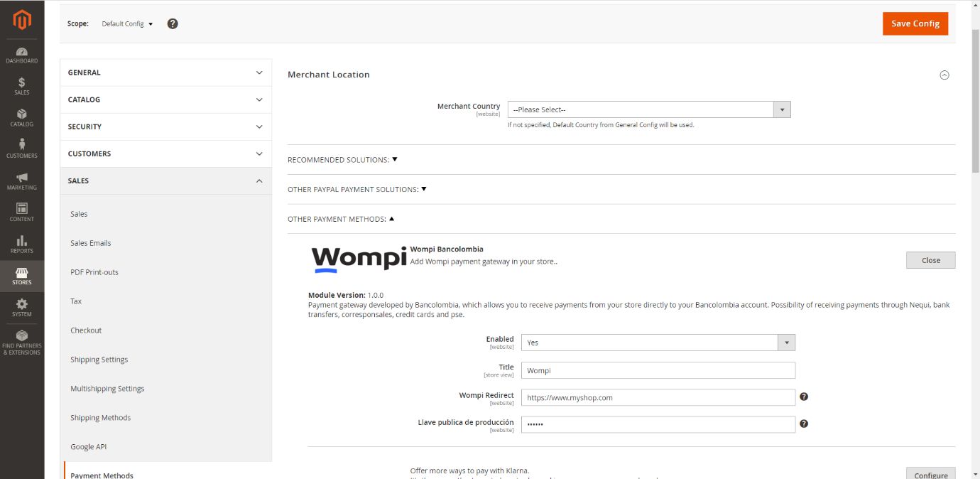The image size is (980, 479).
Task: Click the Save Config button
Action: 915,23
